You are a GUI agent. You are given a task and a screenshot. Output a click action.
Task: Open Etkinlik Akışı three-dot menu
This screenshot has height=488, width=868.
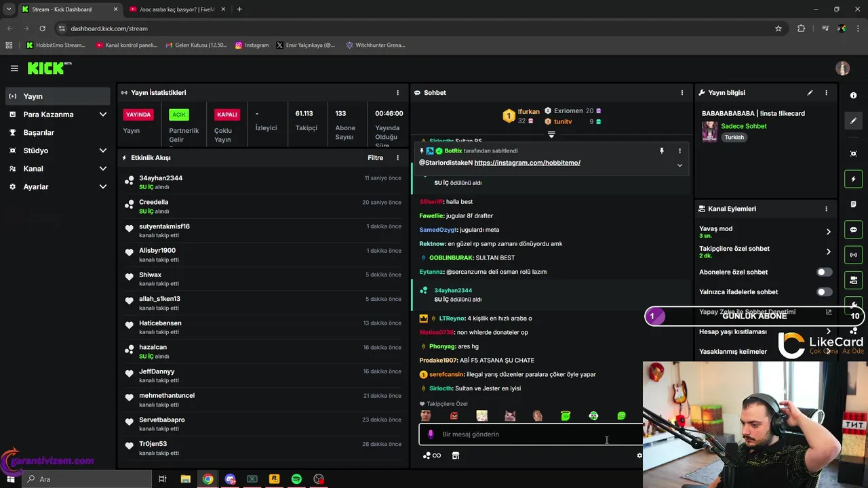click(398, 158)
